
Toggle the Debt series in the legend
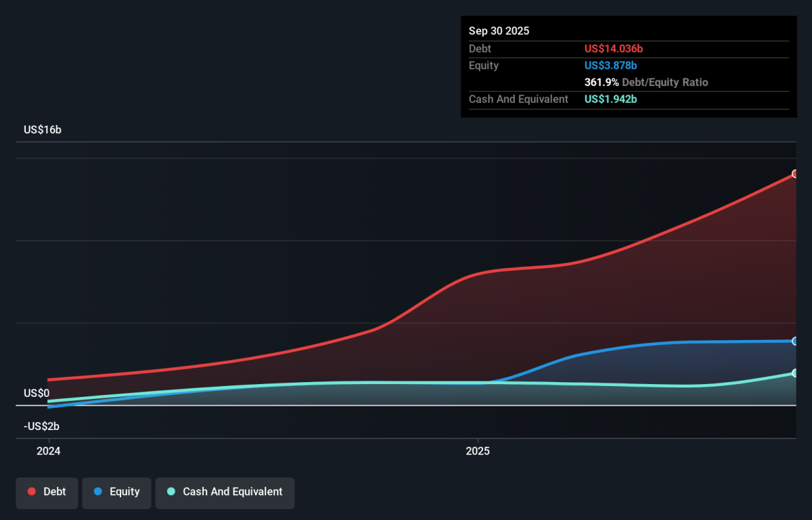47,492
